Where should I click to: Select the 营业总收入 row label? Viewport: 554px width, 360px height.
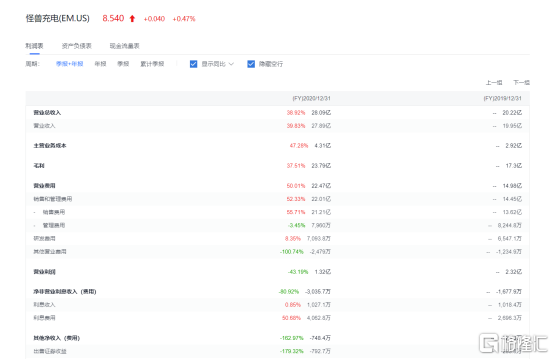pos(47,113)
